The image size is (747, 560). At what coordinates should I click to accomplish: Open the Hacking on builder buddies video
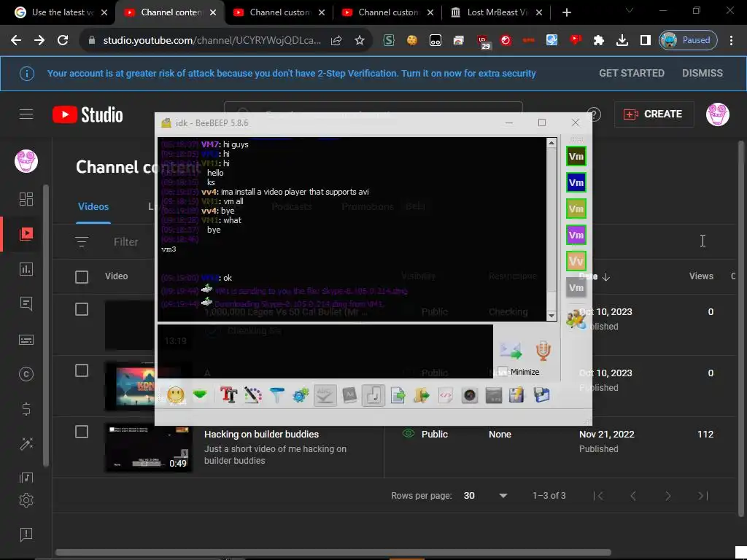pos(262,435)
